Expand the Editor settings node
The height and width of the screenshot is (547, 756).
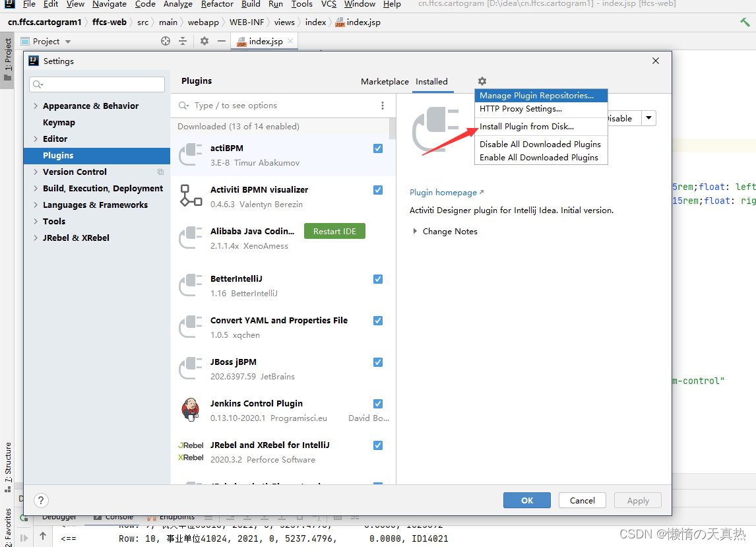click(x=36, y=139)
